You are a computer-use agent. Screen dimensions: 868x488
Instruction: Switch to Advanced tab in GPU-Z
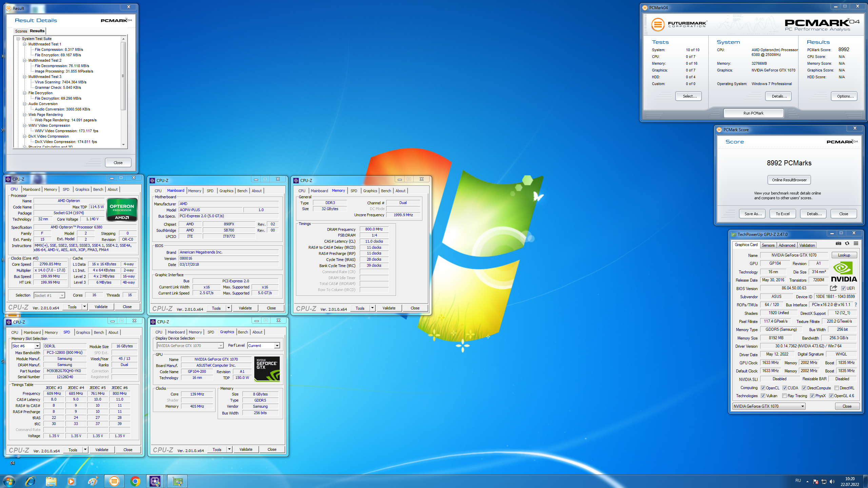point(787,245)
